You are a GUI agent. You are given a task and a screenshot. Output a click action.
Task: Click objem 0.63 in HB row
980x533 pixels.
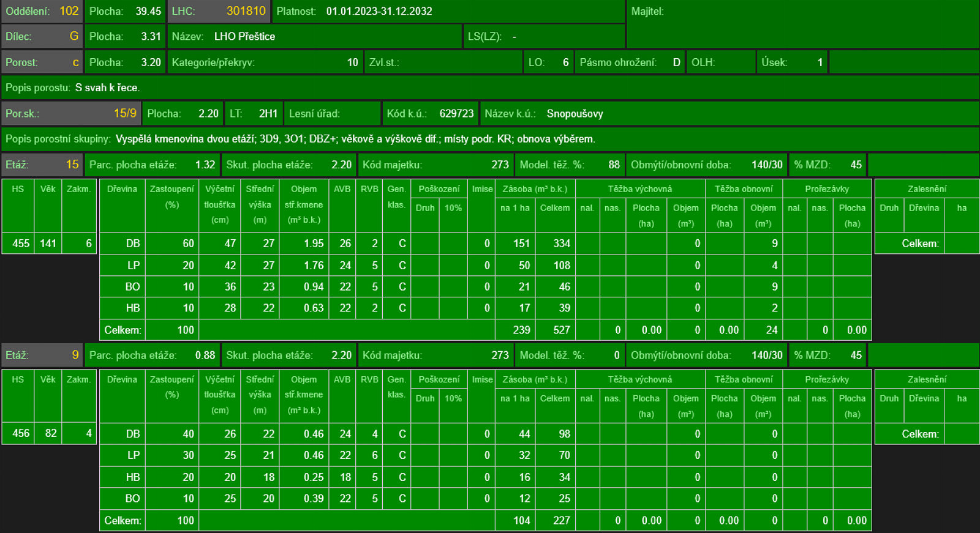coord(314,308)
